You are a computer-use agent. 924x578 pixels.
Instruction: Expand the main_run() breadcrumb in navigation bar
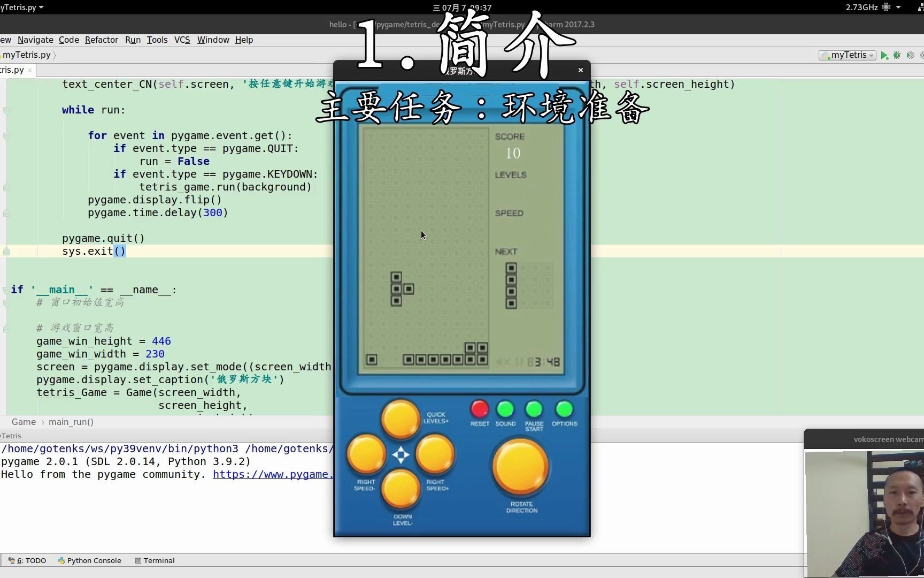tap(71, 422)
